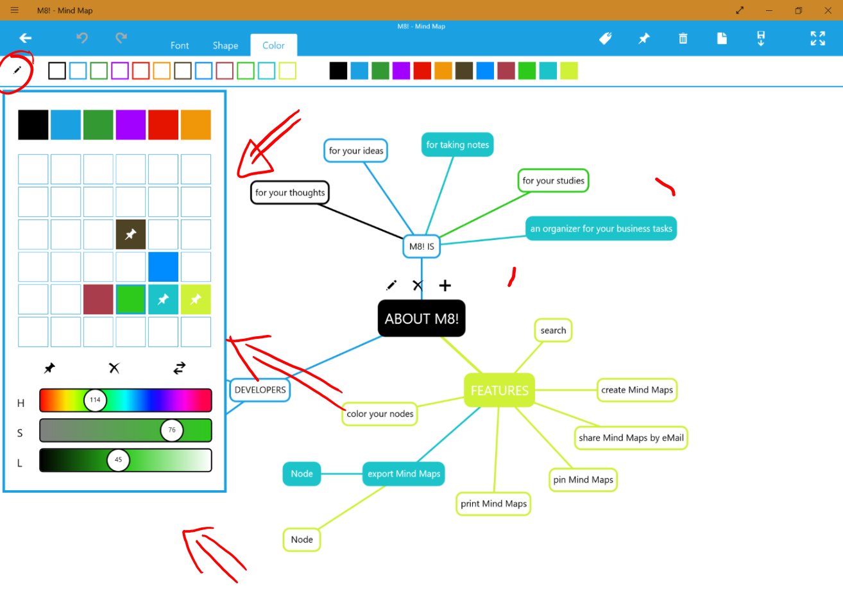Image resolution: width=843 pixels, height=616 pixels.
Task: Create a new document via the page icon
Action: coord(722,38)
